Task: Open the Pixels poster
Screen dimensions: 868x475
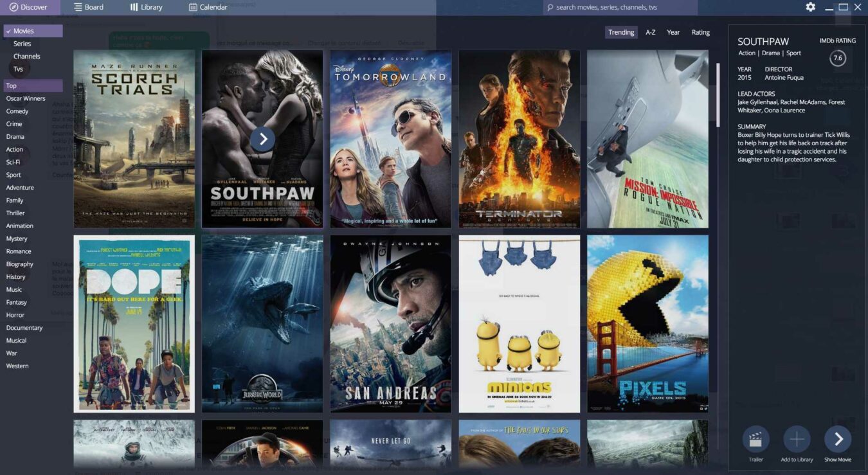Action: point(647,324)
